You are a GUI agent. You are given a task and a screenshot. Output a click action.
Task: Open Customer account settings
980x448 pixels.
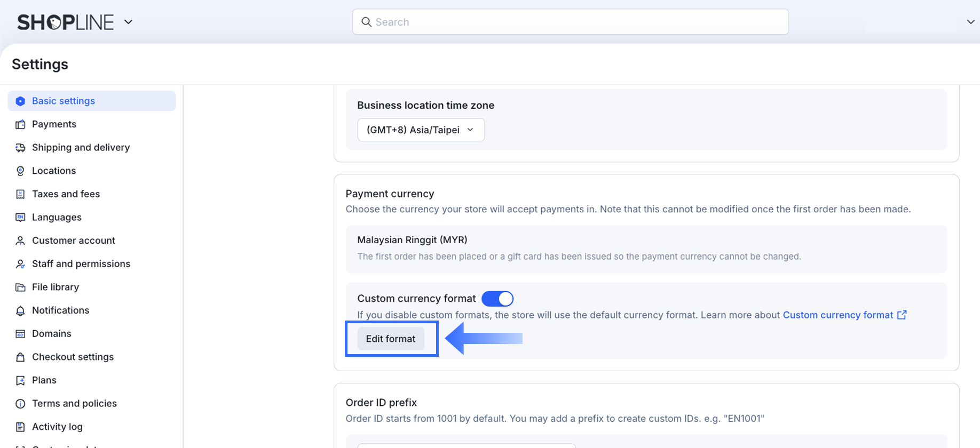click(x=73, y=241)
